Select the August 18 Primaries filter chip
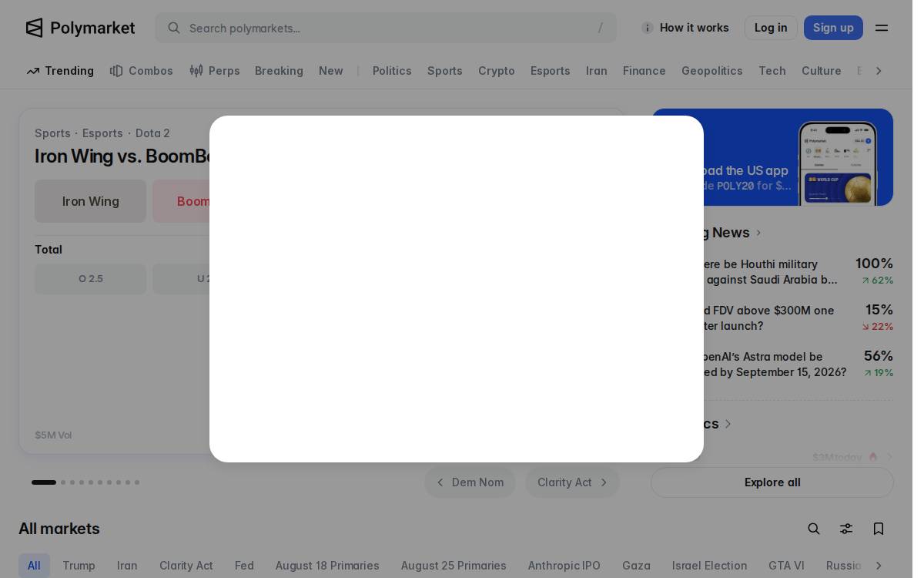 tap(327, 566)
